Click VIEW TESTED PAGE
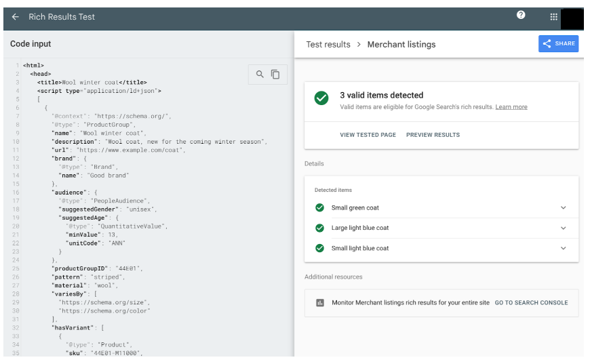This screenshot has height=364, width=590. [368, 135]
